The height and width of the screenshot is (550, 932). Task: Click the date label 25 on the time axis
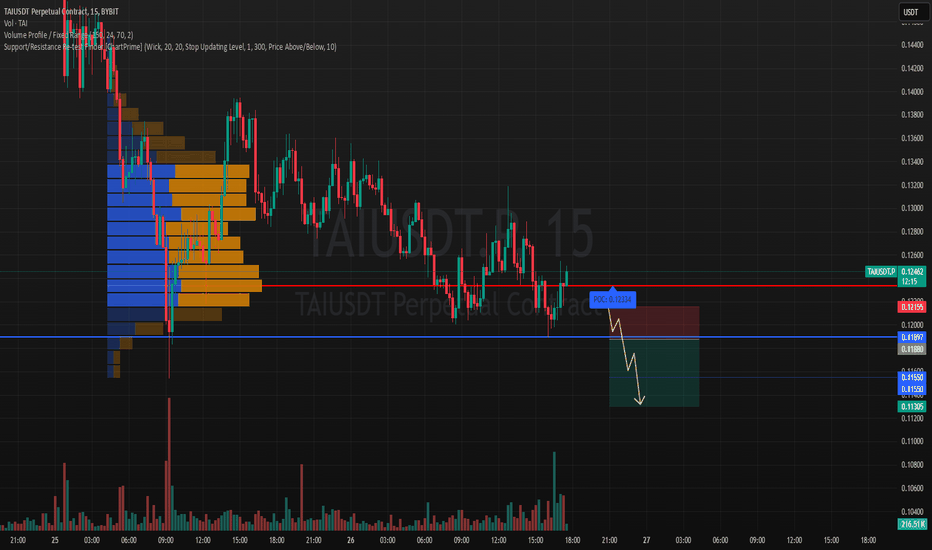[x=55, y=540]
